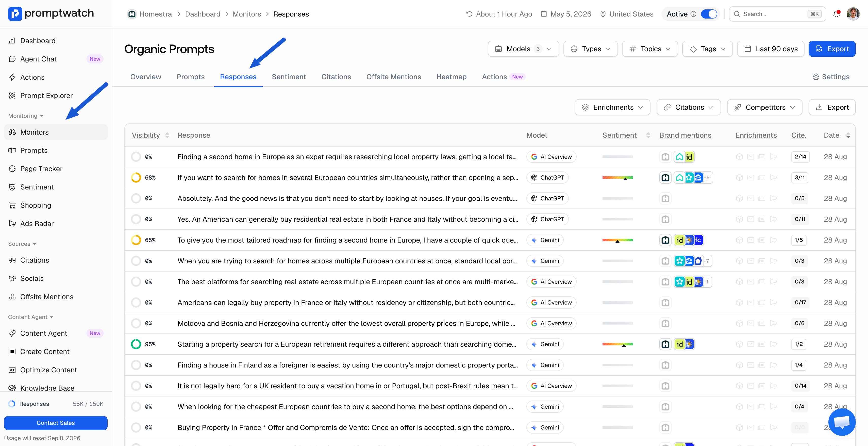Viewport: 868px width, 446px height.
Task: Open the Models filter dropdown
Action: click(523, 49)
